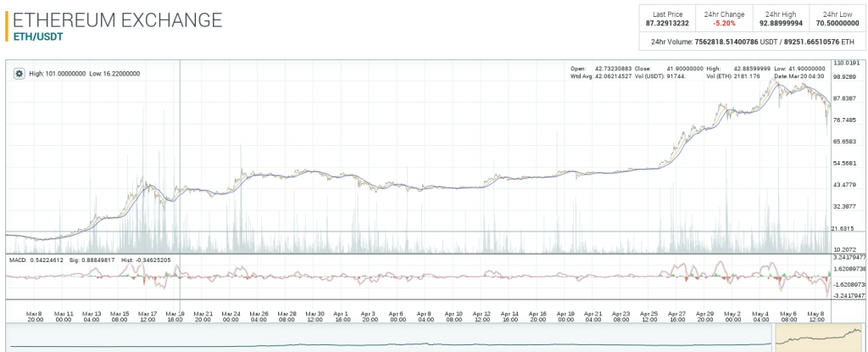Click the 87.8387 price axis label

(x=846, y=98)
